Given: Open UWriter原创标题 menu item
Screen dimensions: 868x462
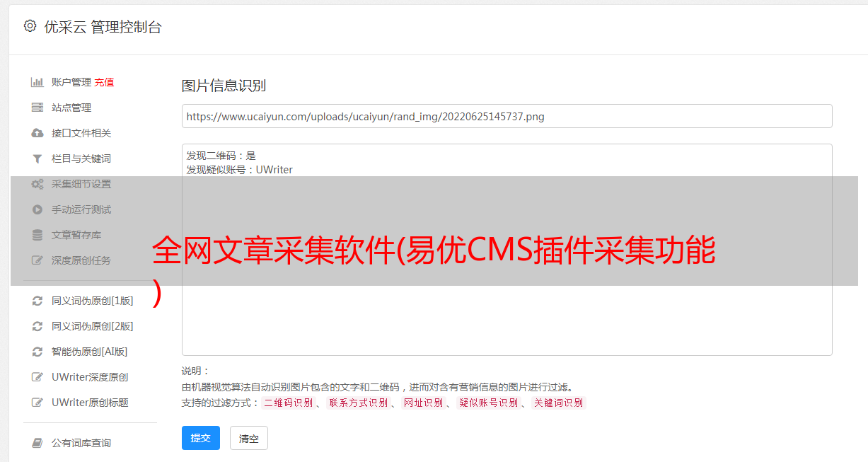Looking at the screenshot, I should (x=90, y=403).
